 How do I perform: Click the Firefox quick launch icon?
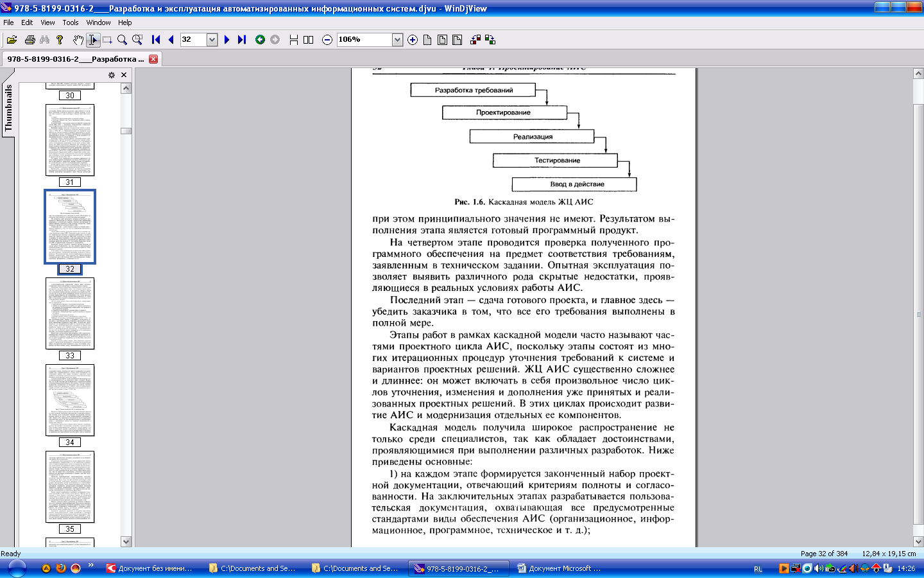[61, 568]
